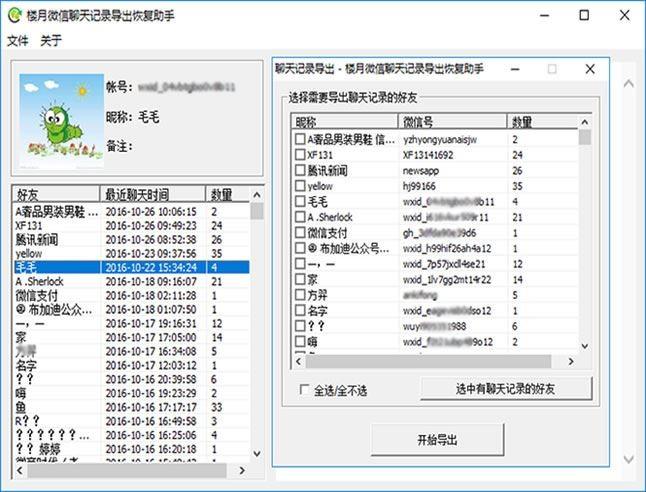Click the wxid_7p57jxdl4se21 ID cell

(x=444, y=264)
